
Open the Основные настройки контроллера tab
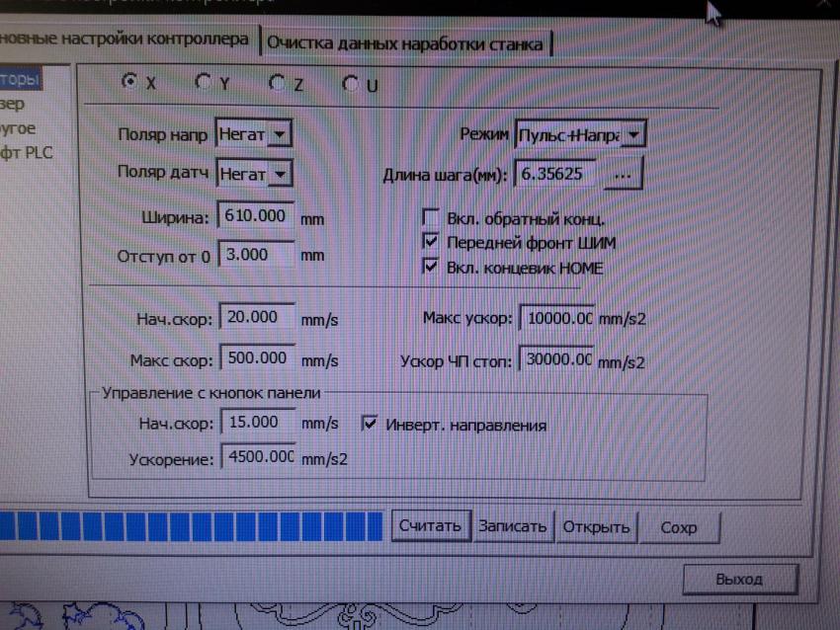(126, 40)
